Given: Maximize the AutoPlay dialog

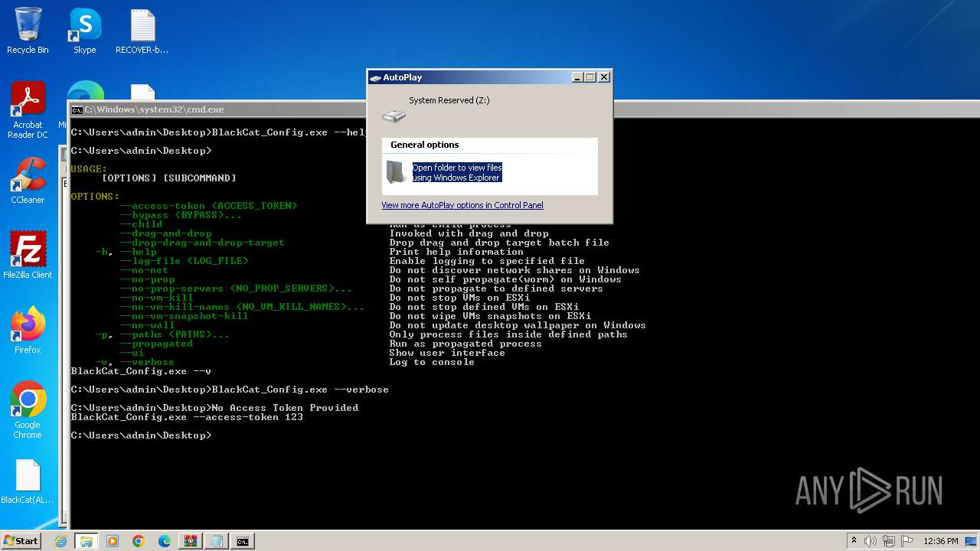Looking at the screenshot, I should coord(590,77).
